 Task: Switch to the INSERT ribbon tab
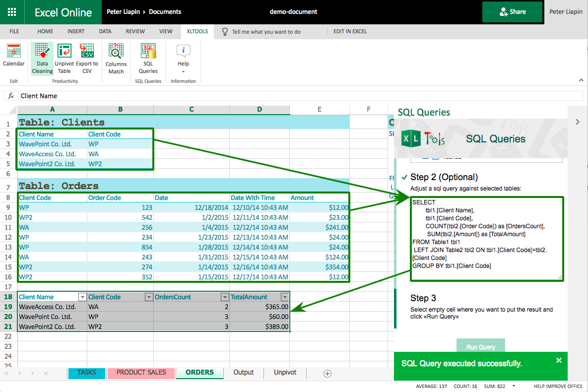pyautogui.click(x=76, y=32)
